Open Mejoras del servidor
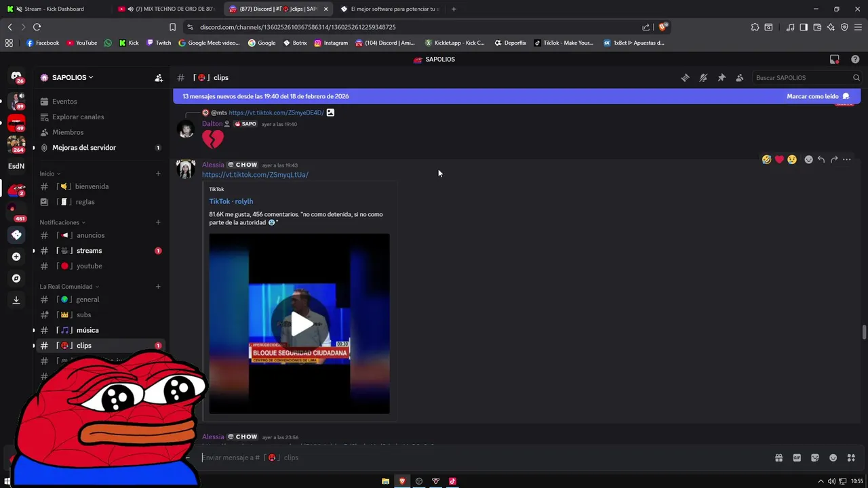This screenshot has width=868, height=488. coord(100,148)
